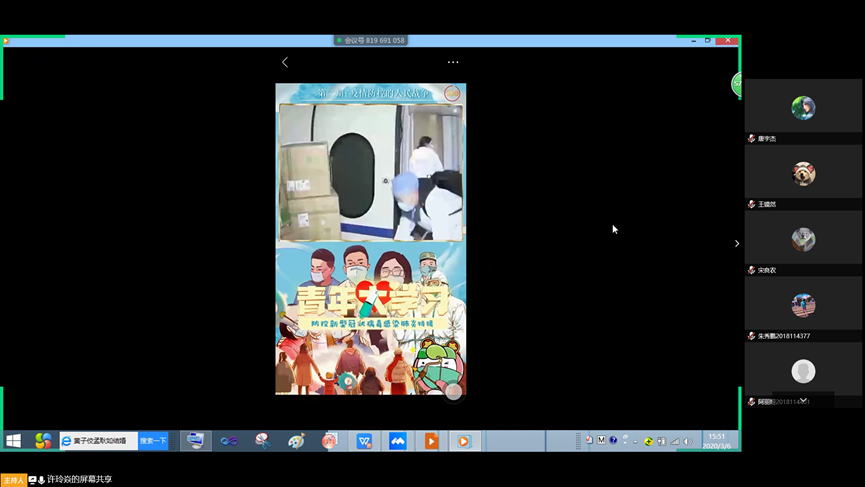Launch the Snipping Tool scissors icon

[263, 441]
